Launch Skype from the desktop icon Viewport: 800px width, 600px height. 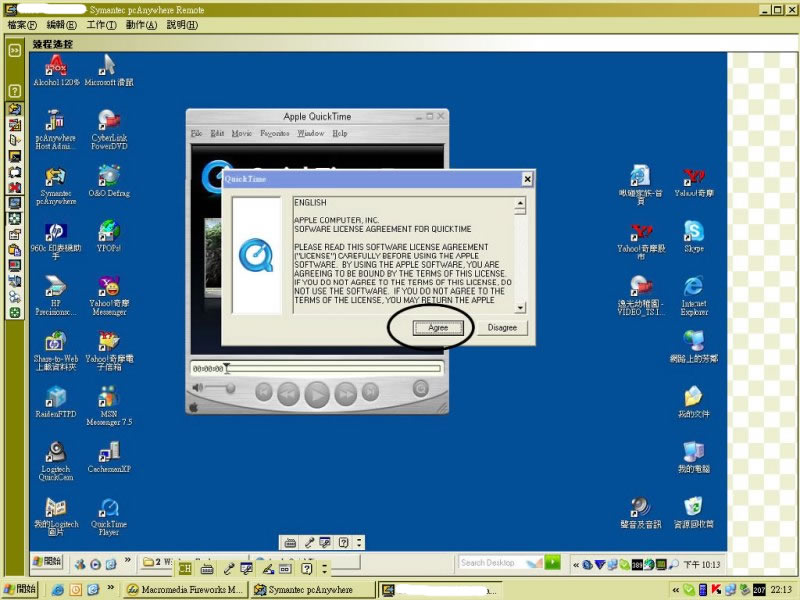click(x=694, y=237)
